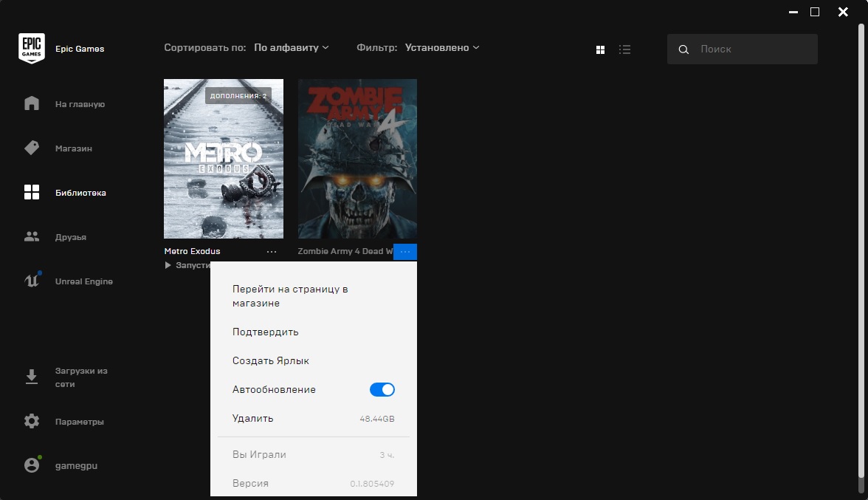The image size is (868, 500).
Task: Minimize the launcher window
Action: [793, 12]
